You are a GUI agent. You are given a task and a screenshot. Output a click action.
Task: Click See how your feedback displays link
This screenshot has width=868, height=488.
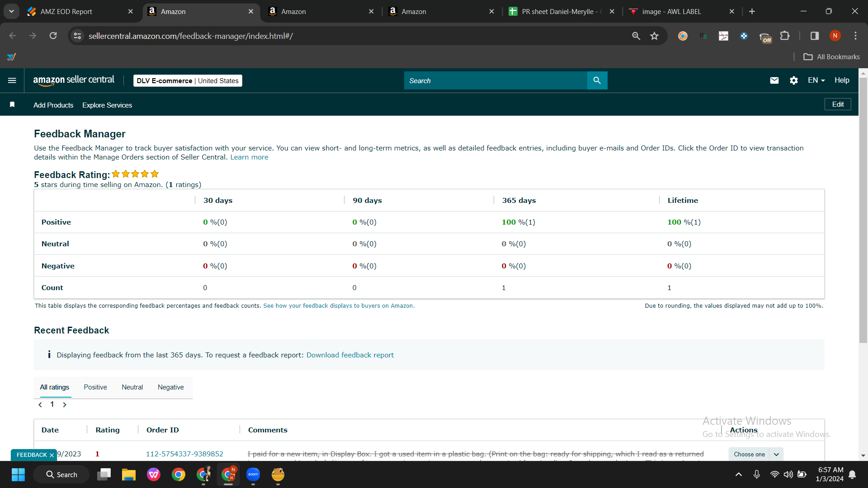click(x=339, y=306)
